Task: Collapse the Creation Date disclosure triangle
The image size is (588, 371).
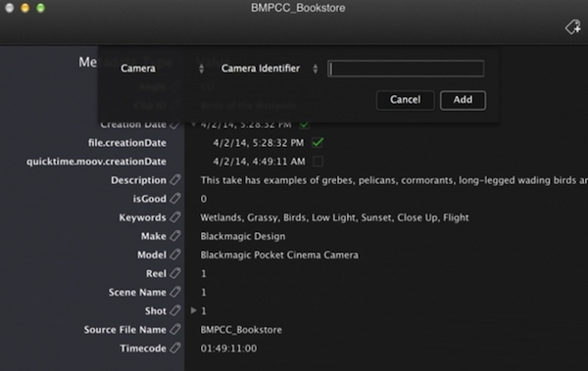Action: [x=193, y=124]
